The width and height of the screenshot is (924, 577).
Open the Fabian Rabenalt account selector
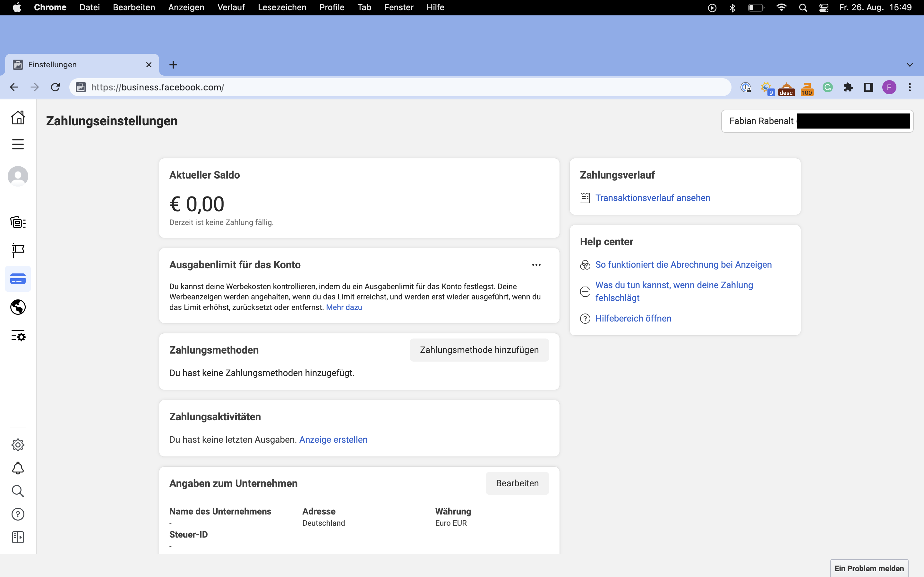click(817, 121)
